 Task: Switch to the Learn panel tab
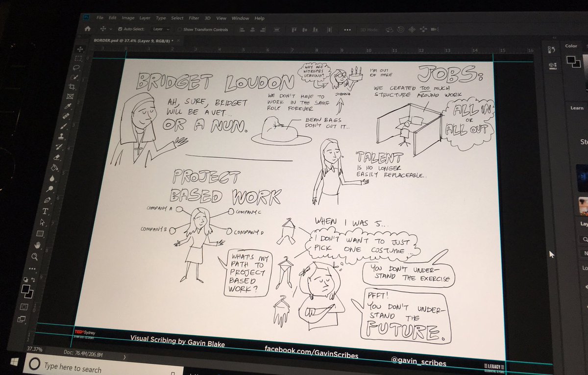click(x=577, y=108)
